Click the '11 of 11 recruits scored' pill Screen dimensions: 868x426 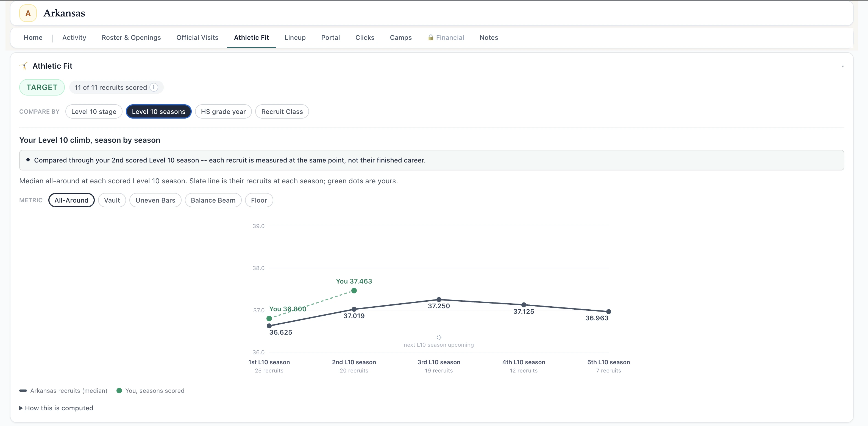(116, 88)
